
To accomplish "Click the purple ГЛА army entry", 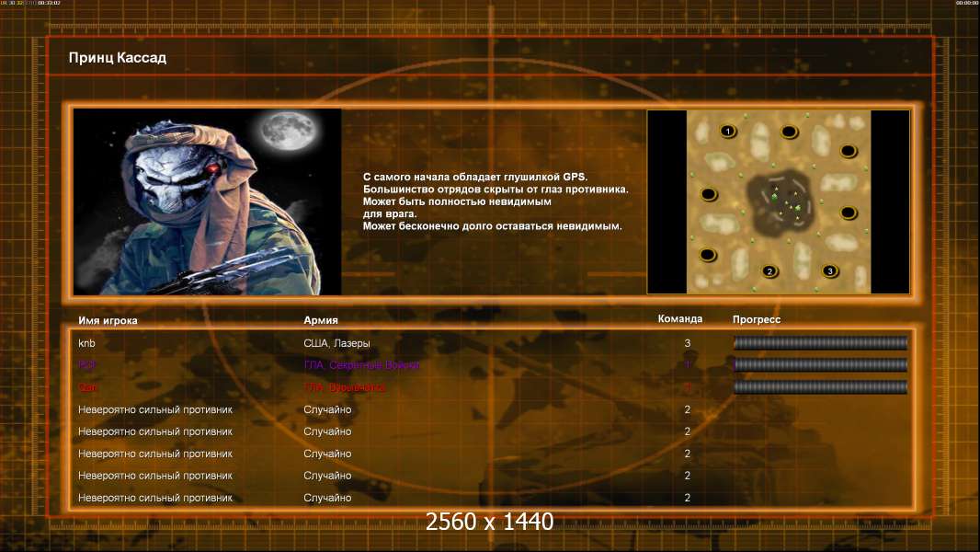I will click(x=361, y=365).
